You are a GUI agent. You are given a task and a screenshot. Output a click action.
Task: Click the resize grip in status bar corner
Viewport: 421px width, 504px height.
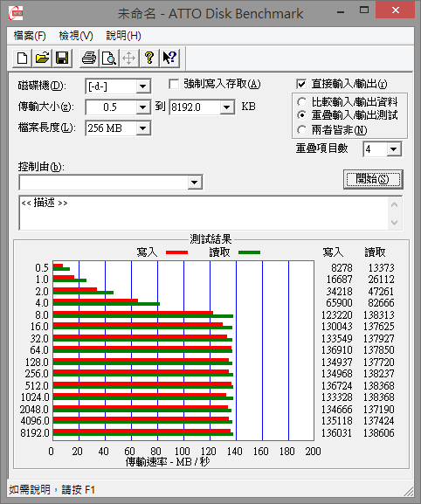pos(409,492)
